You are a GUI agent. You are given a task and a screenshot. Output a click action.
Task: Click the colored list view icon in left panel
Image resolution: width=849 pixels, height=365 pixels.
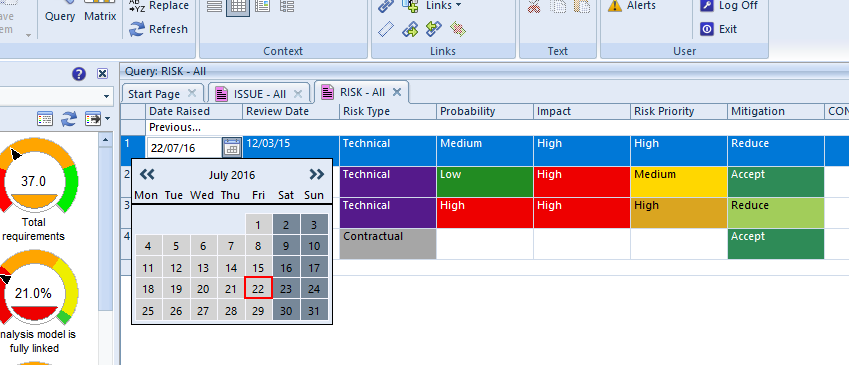click(45, 119)
